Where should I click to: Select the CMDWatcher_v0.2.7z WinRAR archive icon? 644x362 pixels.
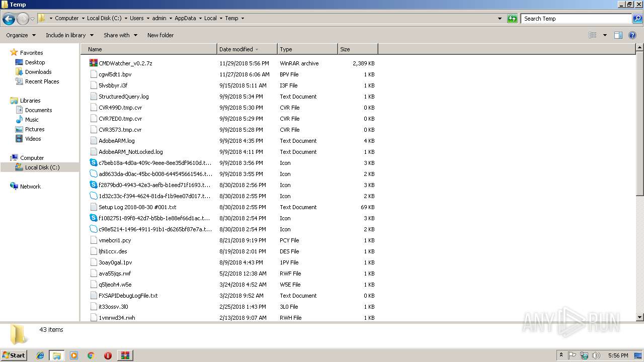[x=93, y=63]
